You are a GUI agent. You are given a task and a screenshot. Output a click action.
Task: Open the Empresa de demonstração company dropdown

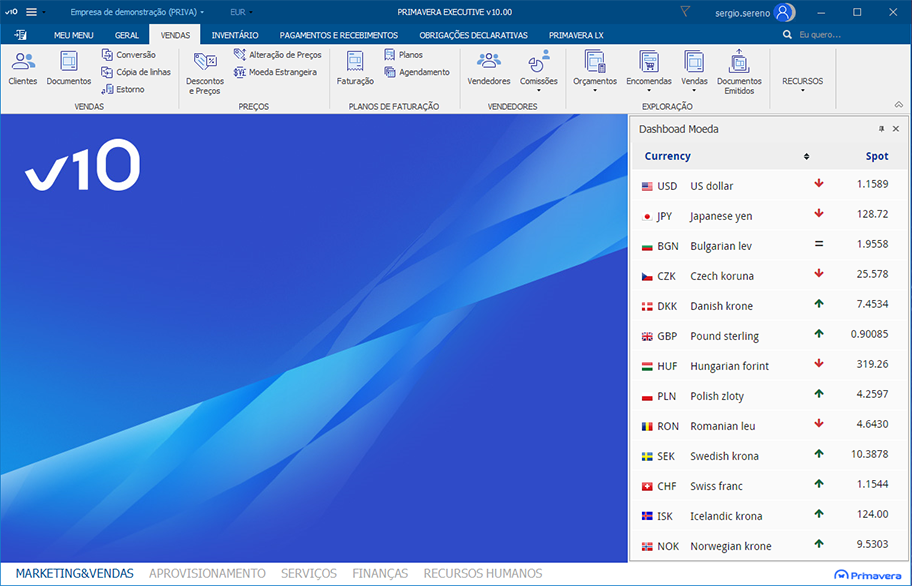click(x=137, y=12)
